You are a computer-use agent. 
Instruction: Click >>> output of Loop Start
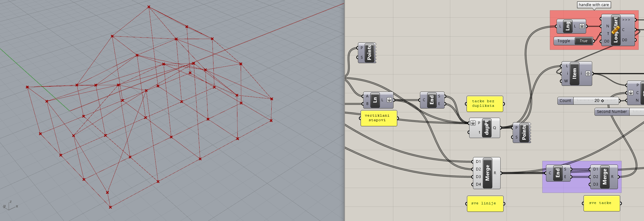pyautogui.click(x=626, y=20)
